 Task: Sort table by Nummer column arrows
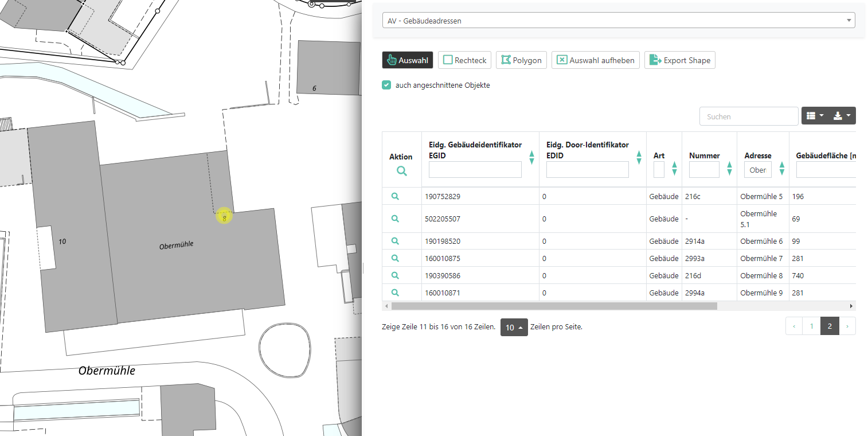[729, 168]
